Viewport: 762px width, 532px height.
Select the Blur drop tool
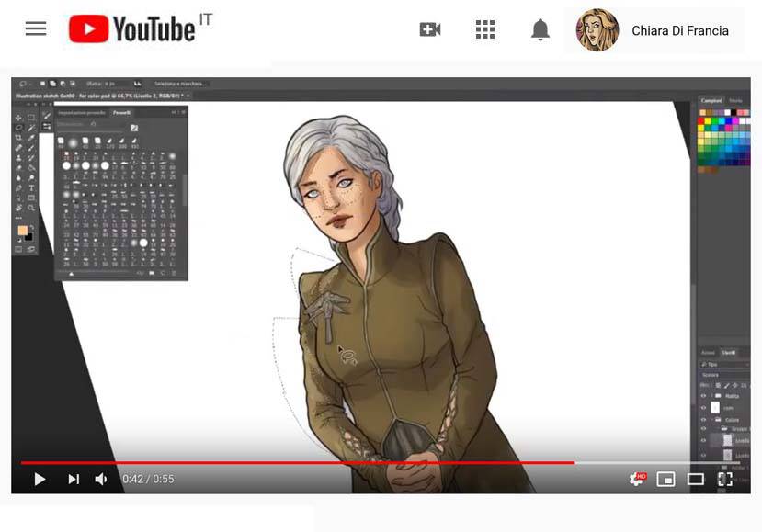click(18, 178)
